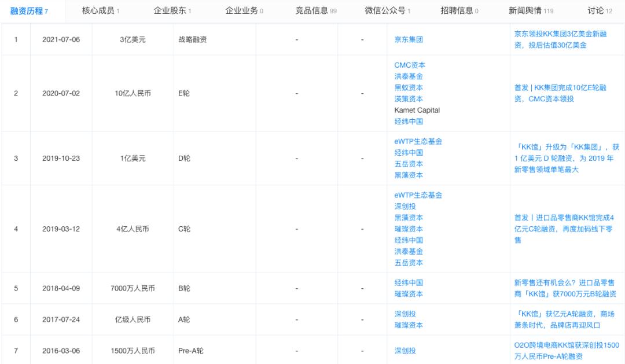The image size is (625, 364).
Task: Click 深创投 in the A轮 row
Action: pyautogui.click(x=405, y=314)
